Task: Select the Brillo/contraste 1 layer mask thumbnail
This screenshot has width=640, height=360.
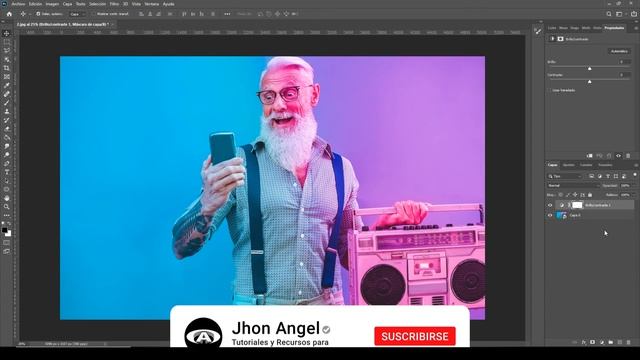Action: pyautogui.click(x=577, y=205)
